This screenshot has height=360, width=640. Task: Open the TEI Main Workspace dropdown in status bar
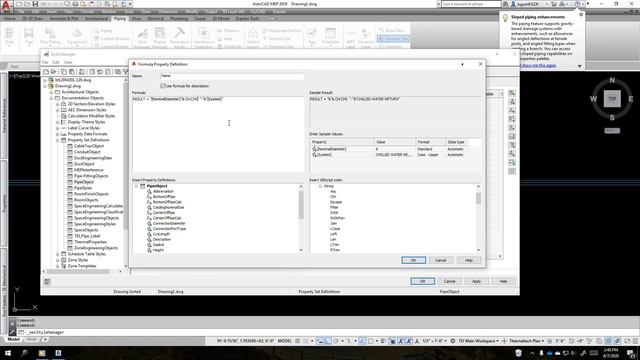478,340
